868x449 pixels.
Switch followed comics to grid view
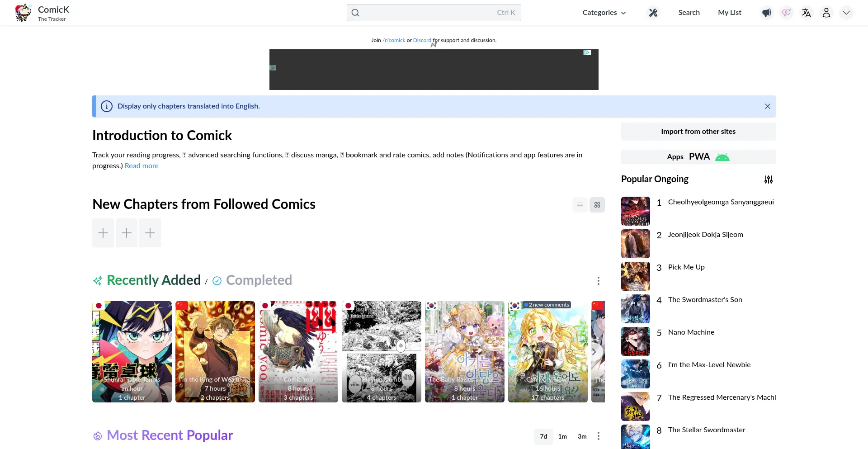(597, 205)
